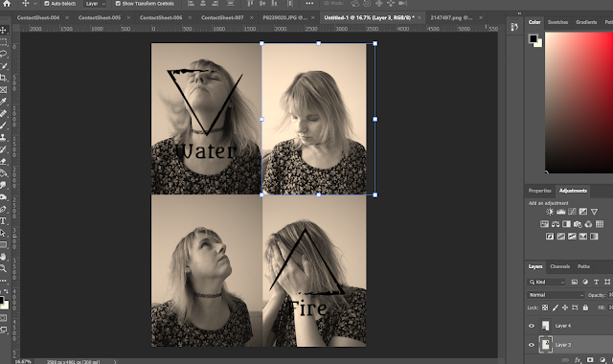Select the Rectangular Marquee tool
The image size is (613, 364).
tap(3, 41)
